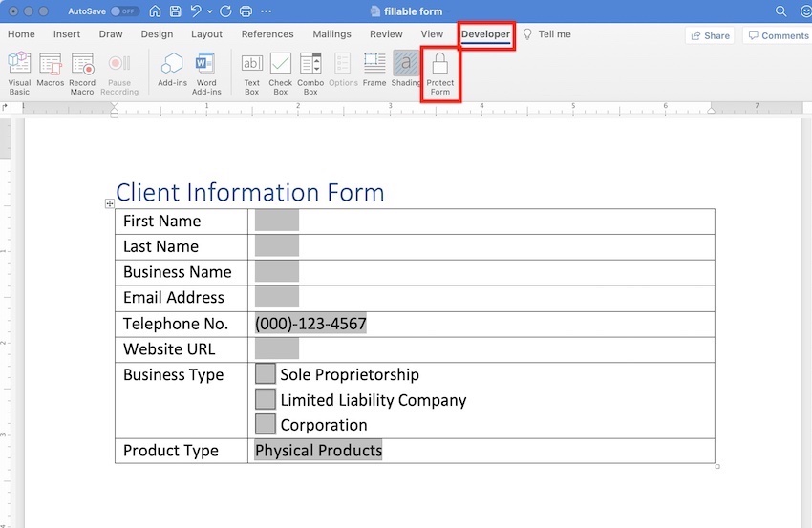Screen dimensions: 812x528
Task: Click the Macros icon
Action: click(x=51, y=72)
